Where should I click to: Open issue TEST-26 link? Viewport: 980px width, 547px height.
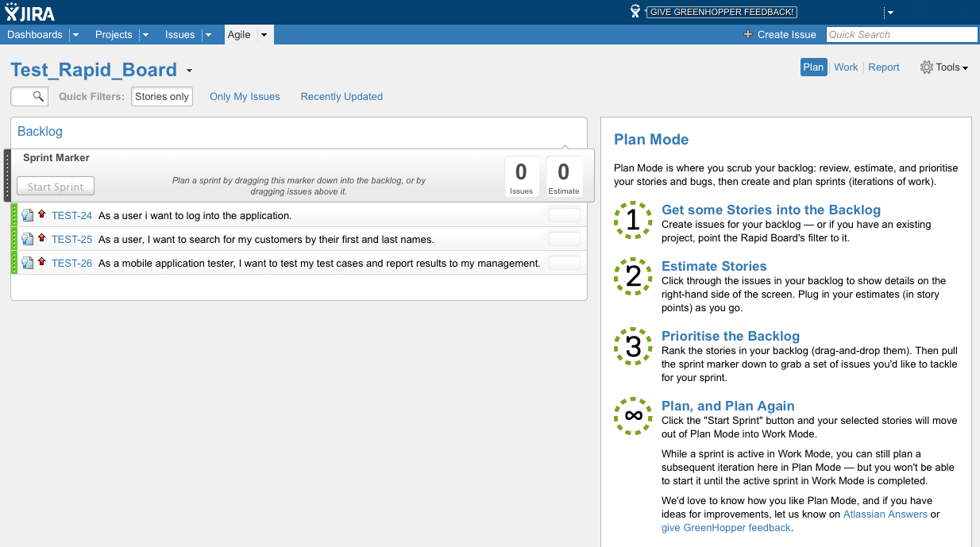click(71, 263)
